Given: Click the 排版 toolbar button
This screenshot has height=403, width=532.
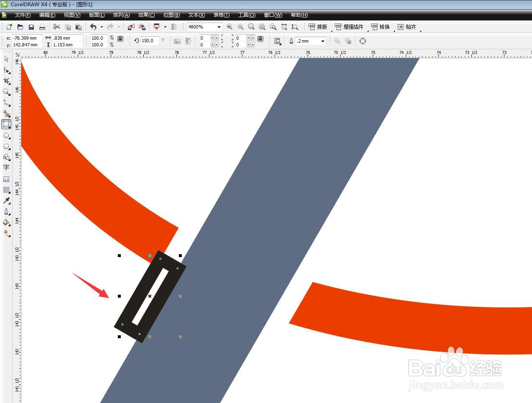Looking at the screenshot, I should pos(318,27).
